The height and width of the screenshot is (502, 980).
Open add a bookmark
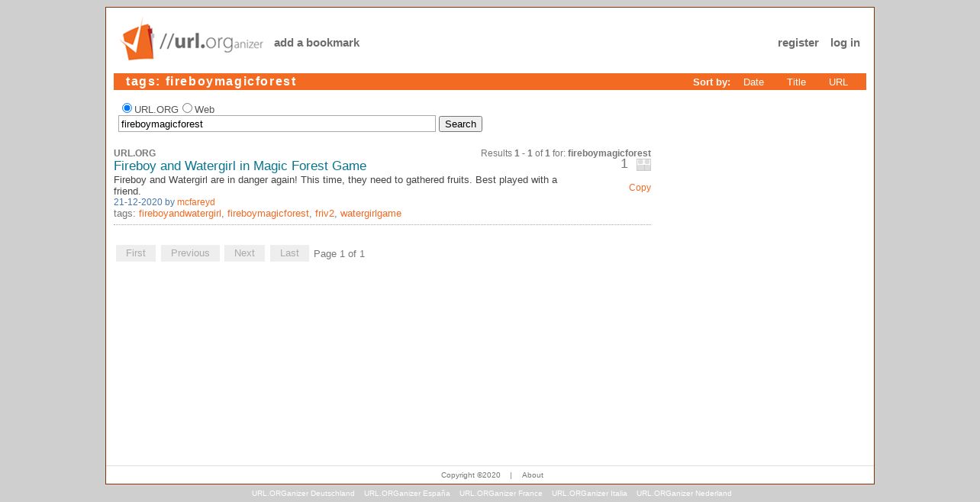317,43
